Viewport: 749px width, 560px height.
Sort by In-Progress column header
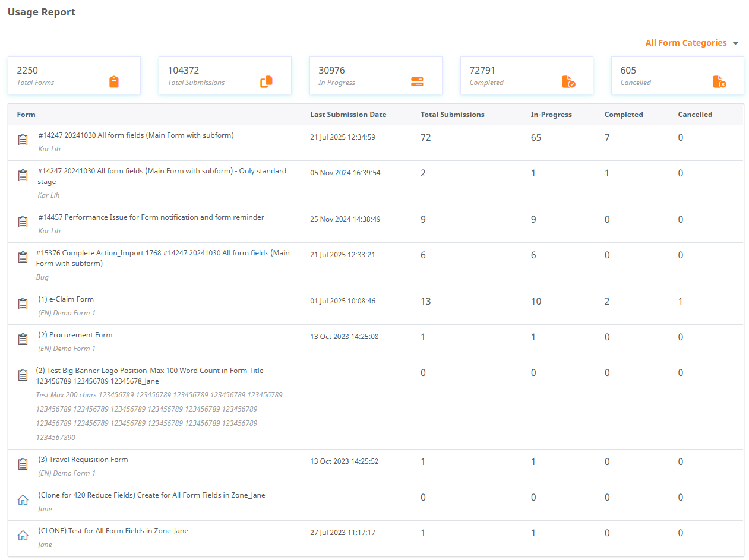click(551, 115)
